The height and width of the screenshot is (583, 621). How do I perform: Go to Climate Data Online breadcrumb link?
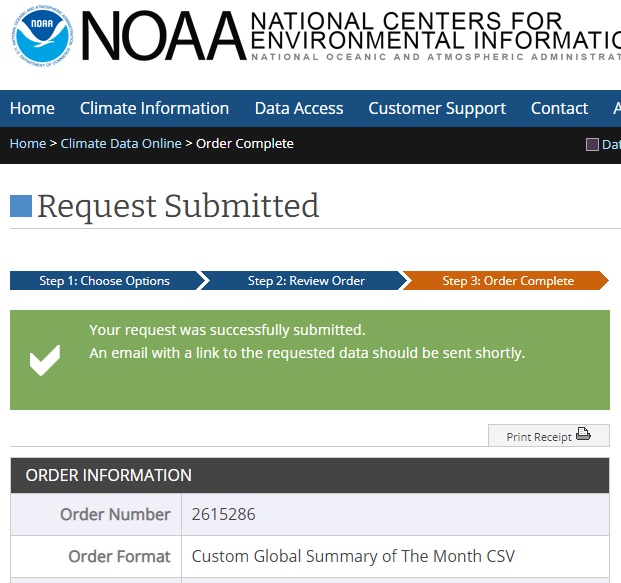pos(121,143)
